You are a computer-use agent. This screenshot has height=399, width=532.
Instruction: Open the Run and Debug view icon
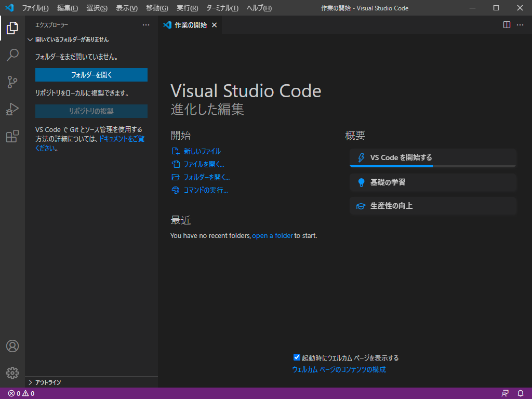click(x=12, y=109)
